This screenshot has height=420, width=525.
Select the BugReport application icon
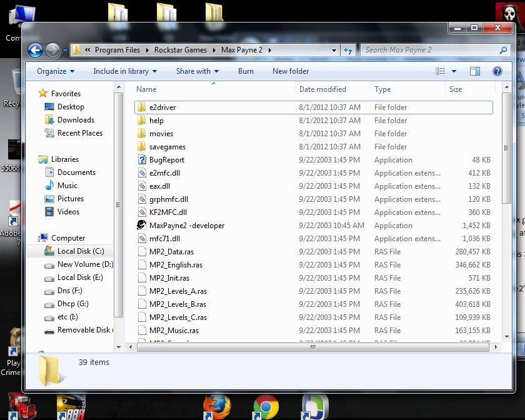point(142,160)
